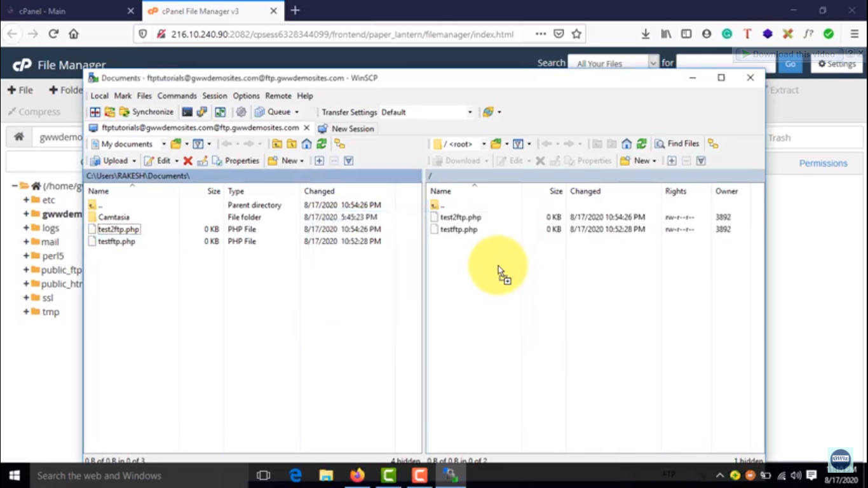Open the Files menu in WinSCP
Viewport: 868px width, 488px height.
(144, 96)
